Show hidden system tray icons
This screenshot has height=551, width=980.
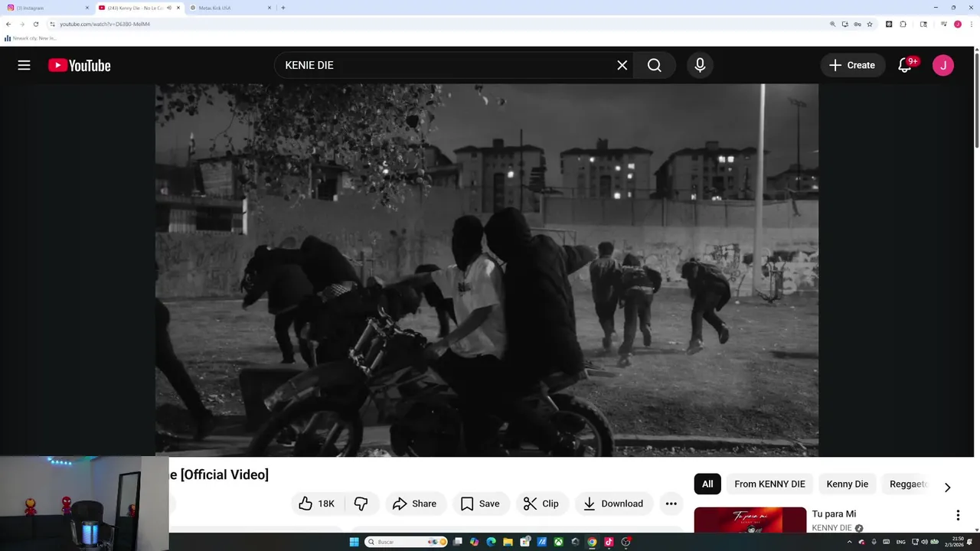pos(849,542)
